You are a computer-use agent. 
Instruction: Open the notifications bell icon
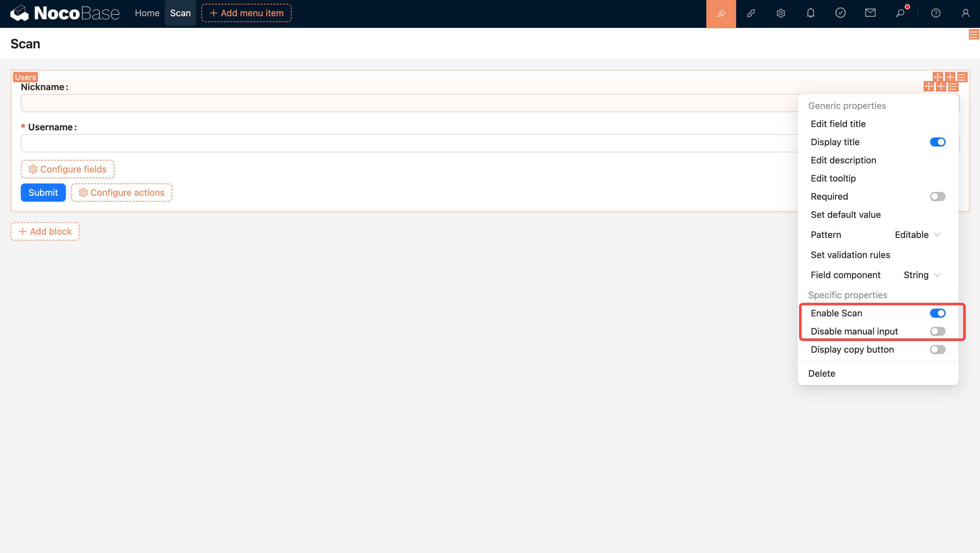tap(811, 13)
